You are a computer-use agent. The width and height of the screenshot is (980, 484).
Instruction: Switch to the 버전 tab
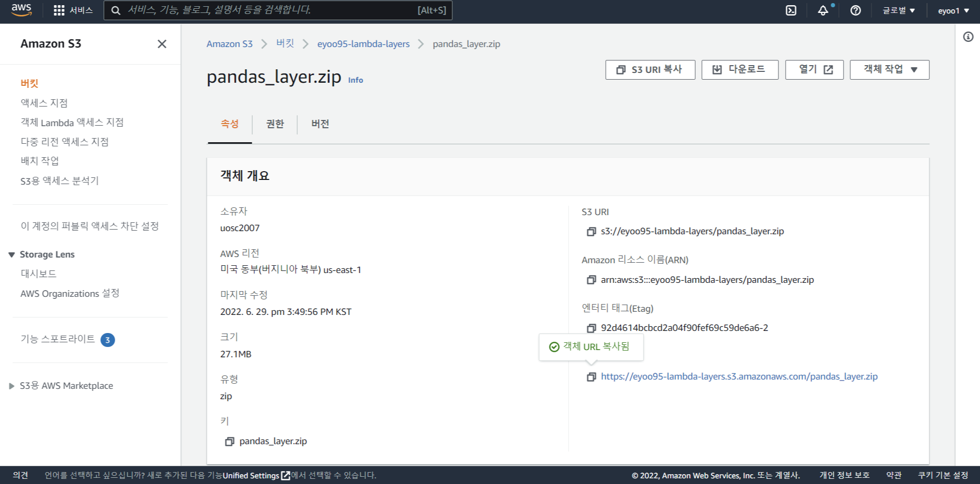click(x=320, y=124)
